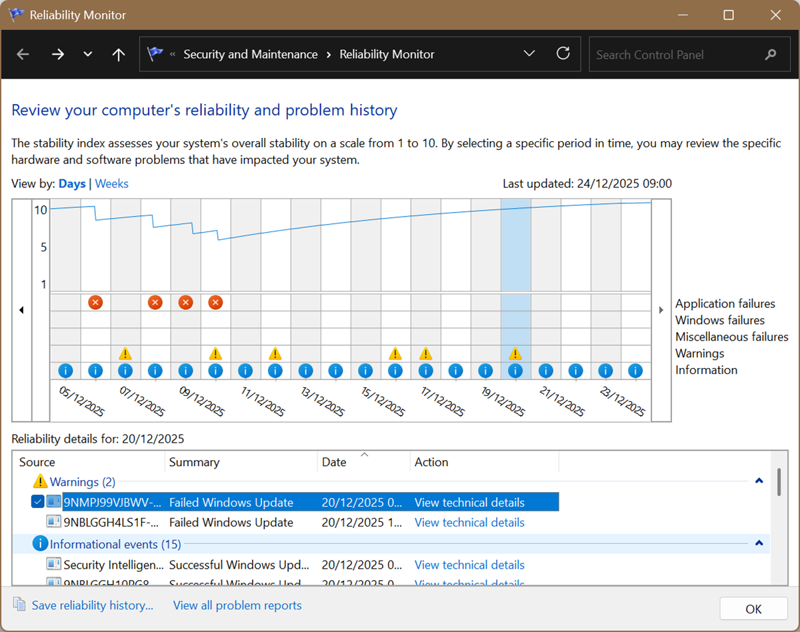
Task: Click the red error icon on 06/12/2025
Action: pyautogui.click(x=96, y=302)
